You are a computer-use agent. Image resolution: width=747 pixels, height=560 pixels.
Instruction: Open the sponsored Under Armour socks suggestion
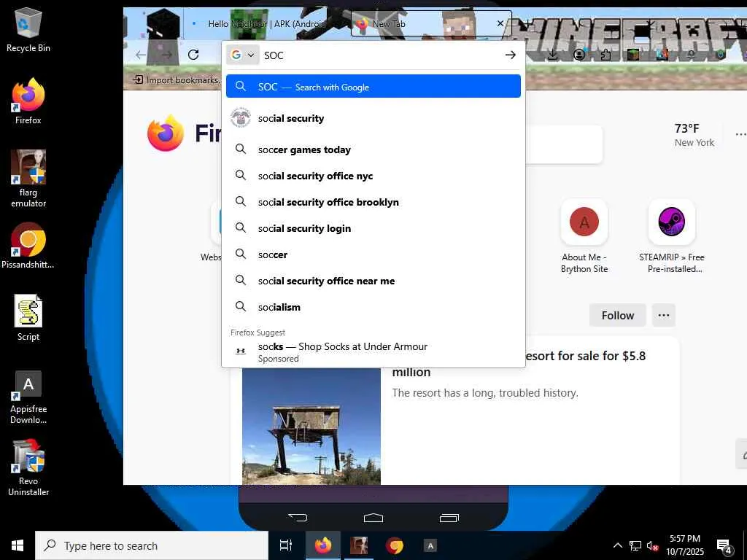[x=373, y=352]
